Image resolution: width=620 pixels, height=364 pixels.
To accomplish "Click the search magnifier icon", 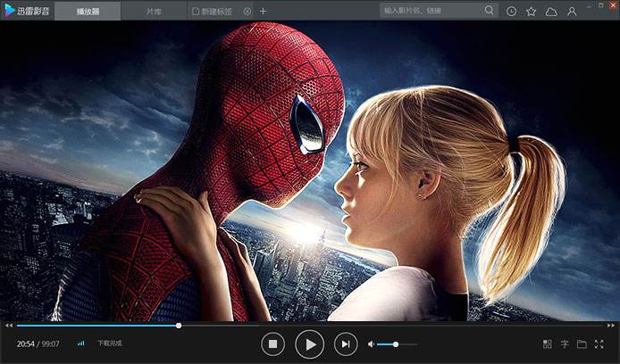I will coord(490,11).
